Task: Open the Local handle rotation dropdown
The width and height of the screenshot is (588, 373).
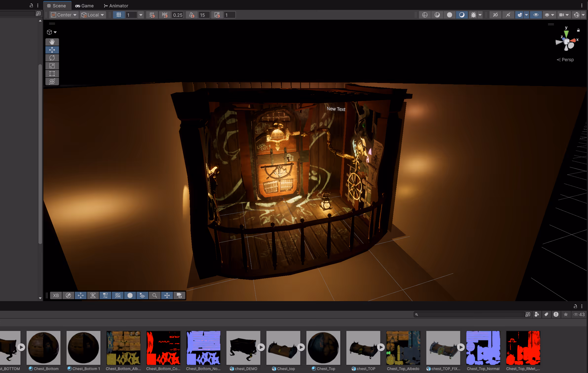Action: 93,15
